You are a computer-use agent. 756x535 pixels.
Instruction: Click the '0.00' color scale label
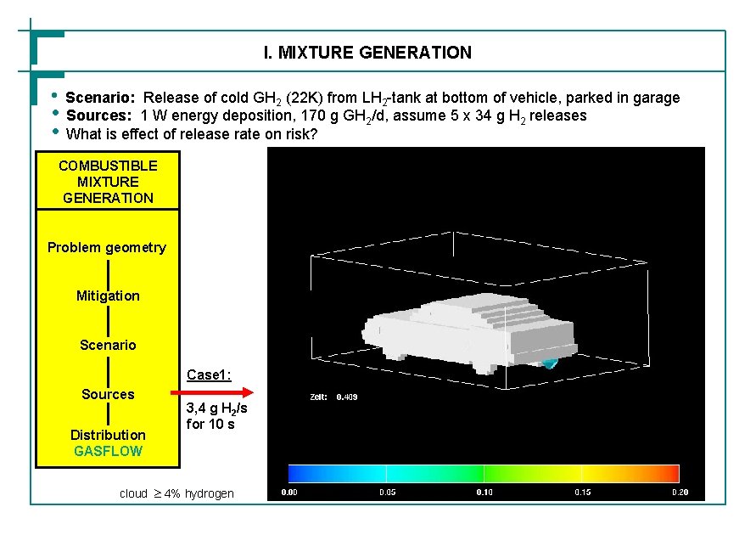[289, 493]
